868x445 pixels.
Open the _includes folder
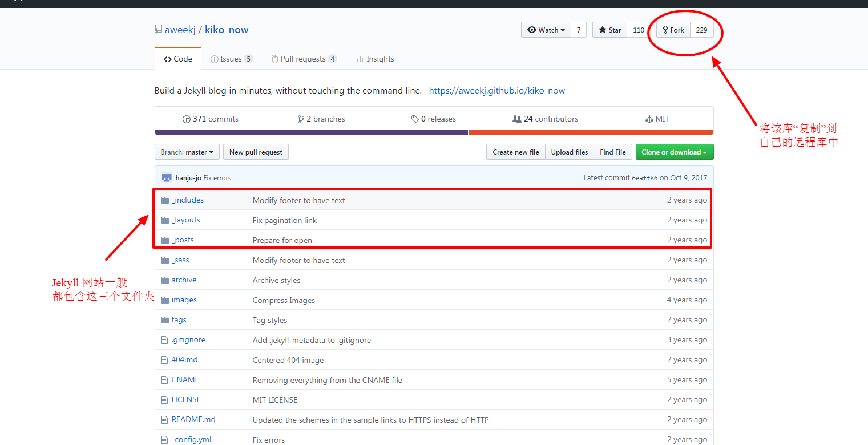188,200
